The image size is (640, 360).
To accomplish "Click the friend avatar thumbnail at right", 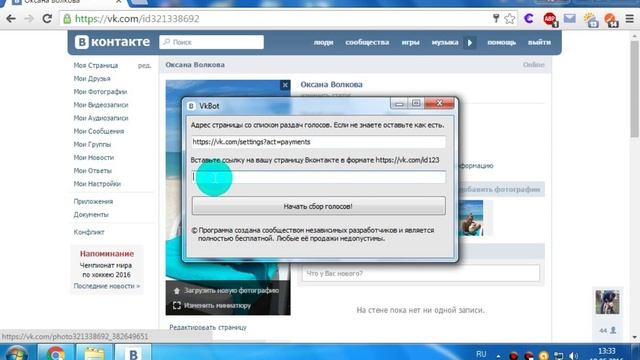I will coord(607,302).
